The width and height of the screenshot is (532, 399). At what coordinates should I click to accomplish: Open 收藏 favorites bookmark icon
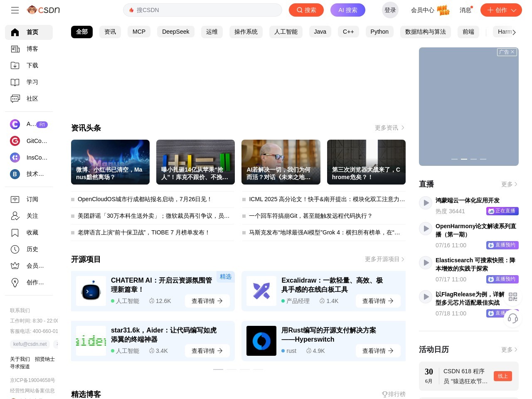click(15, 232)
